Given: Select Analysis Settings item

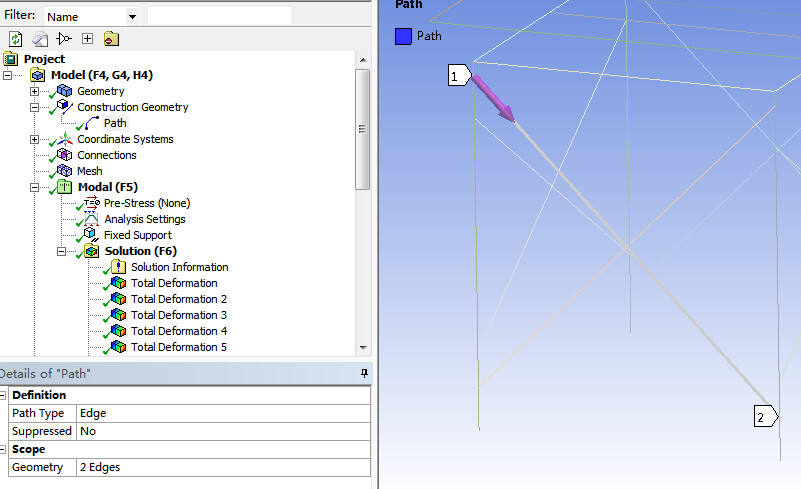Looking at the screenshot, I should point(144,219).
